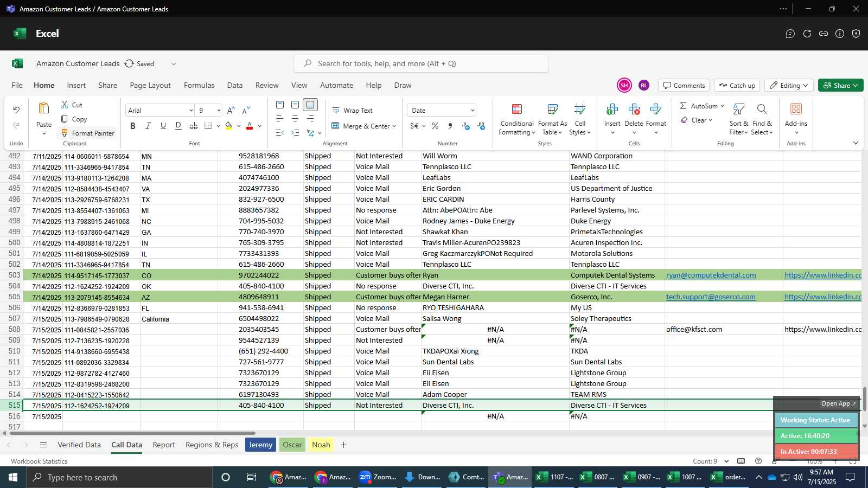This screenshot has height=488, width=868.
Task: Expand Merge & Center options
Action: click(394, 126)
